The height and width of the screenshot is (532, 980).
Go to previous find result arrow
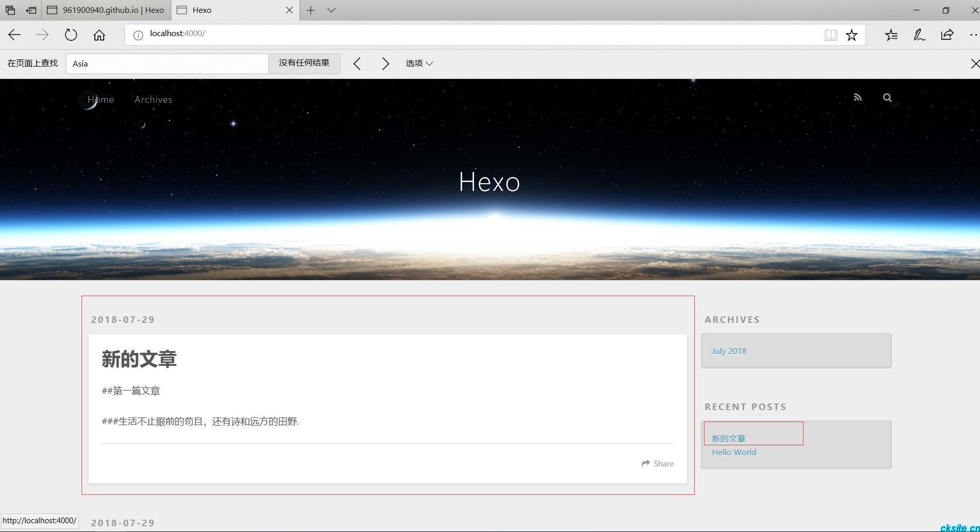(357, 63)
